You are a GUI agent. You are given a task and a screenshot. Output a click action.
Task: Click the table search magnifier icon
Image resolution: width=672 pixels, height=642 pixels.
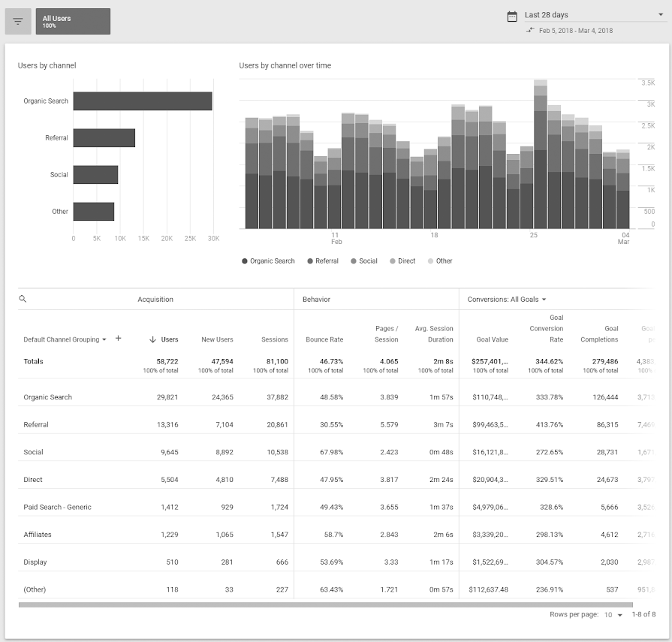pyautogui.click(x=23, y=299)
